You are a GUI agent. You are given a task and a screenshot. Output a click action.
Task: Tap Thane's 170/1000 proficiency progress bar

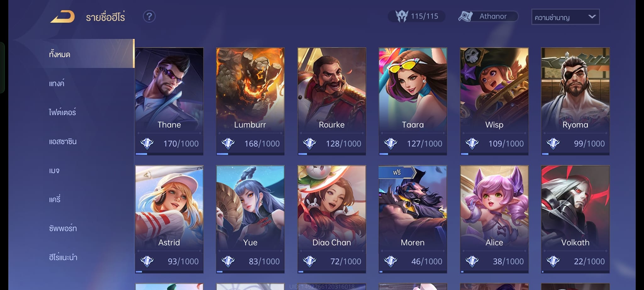(169, 154)
